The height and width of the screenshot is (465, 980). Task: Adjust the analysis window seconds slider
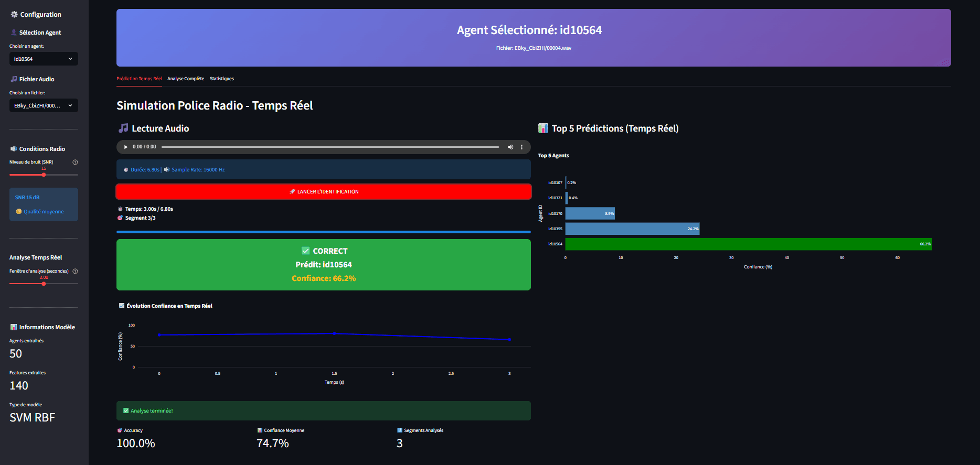[x=44, y=284]
